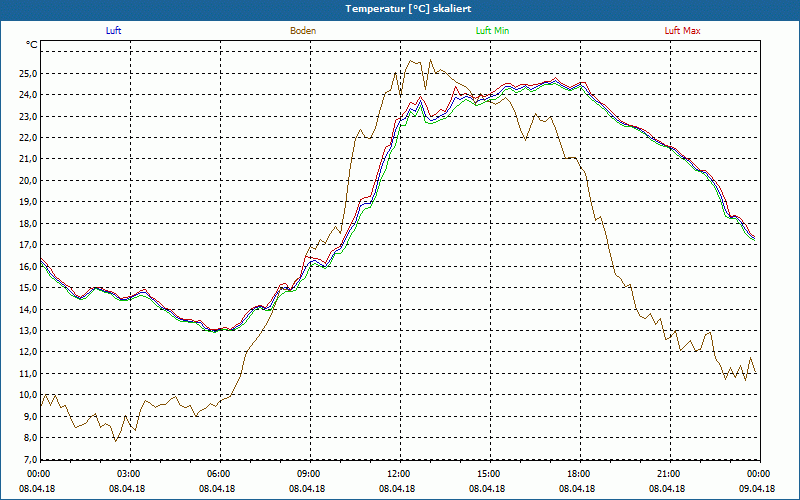This screenshot has width=800, height=500.
Task: Click the 7,0 y-axis value
Action: click(31, 459)
